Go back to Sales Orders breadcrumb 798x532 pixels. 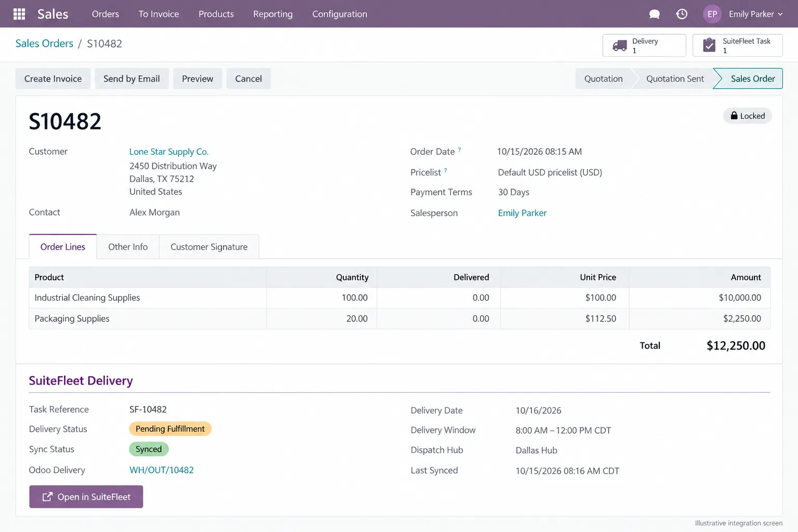pyautogui.click(x=44, y=44)
